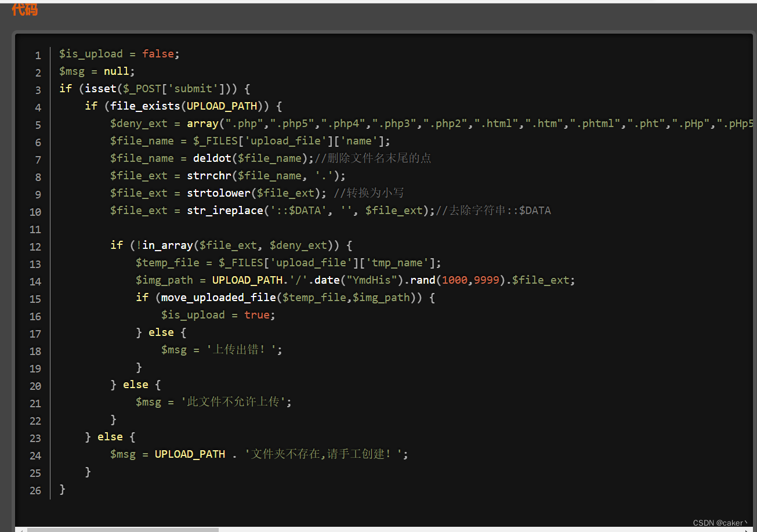Click the "str_ireplace('::$DATA'" call on line 10
The width and height of the screenshot is (757, 532).
[256, 211]
